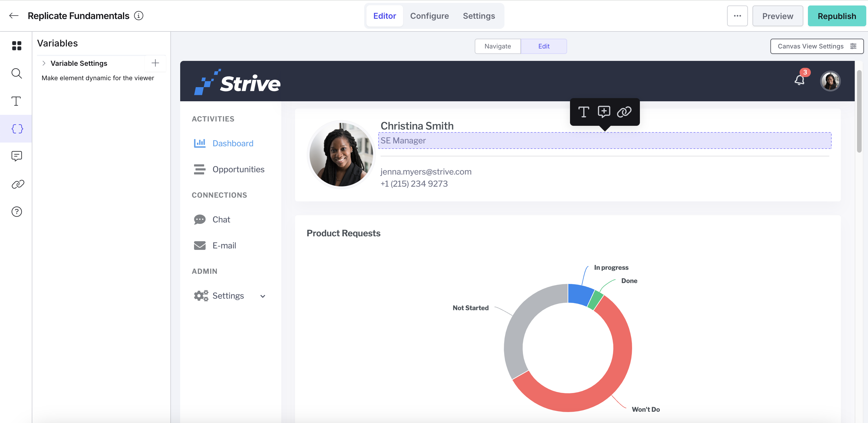Switch to the Settings tab in header
Viewport: 868px width, 423px height.
[478, 16]
